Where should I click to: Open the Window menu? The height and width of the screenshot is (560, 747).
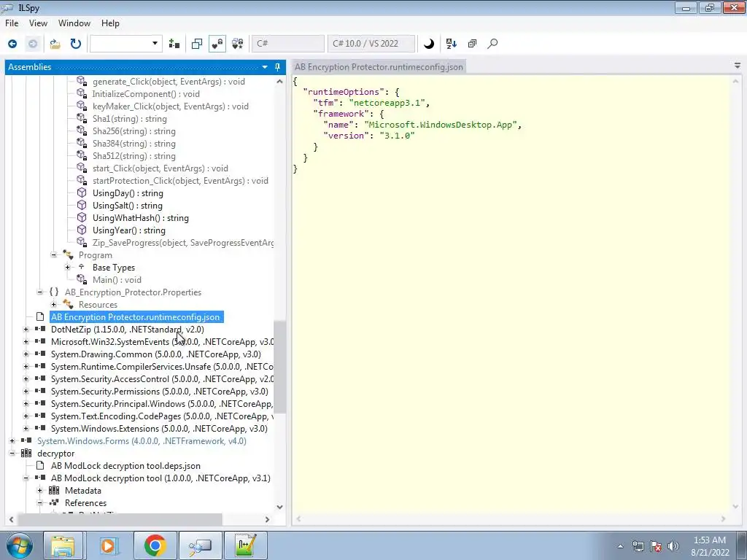[74, 23]
